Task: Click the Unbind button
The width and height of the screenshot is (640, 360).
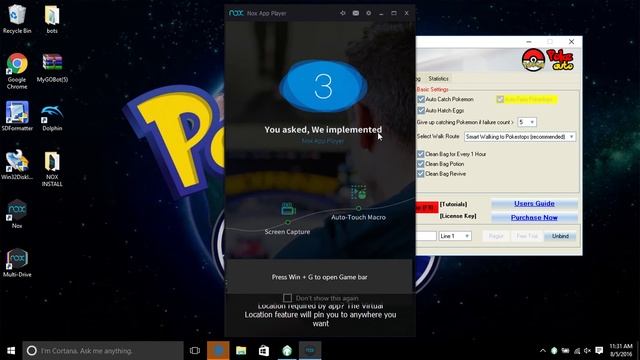Action: tap(560, 236)
